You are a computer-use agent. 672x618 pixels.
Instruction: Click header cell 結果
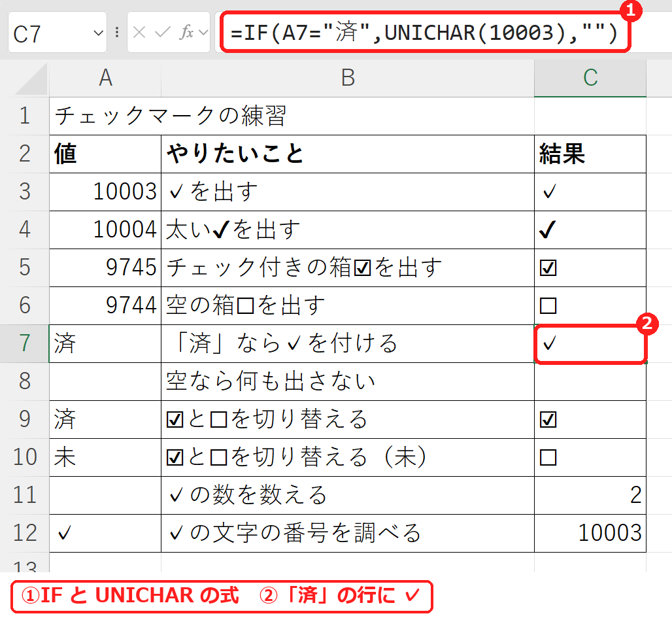click(x=590, y=154)
